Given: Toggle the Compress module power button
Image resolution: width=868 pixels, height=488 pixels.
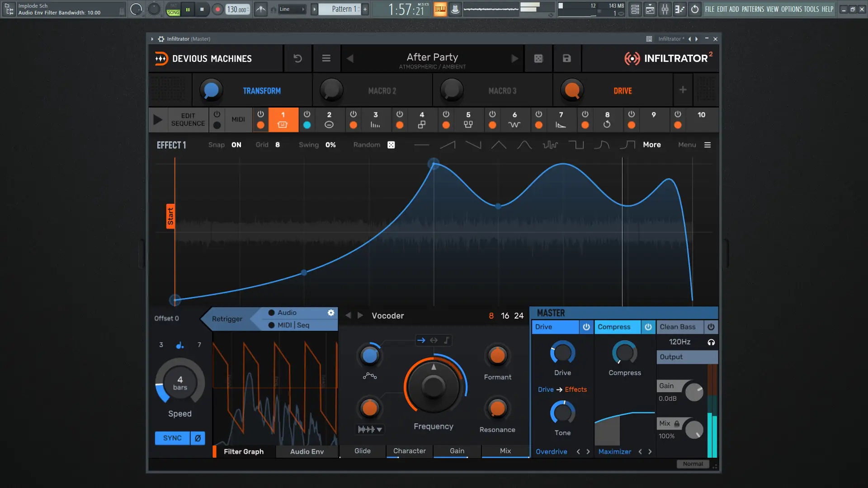Looking at the screenshot, I should point(648,327).
